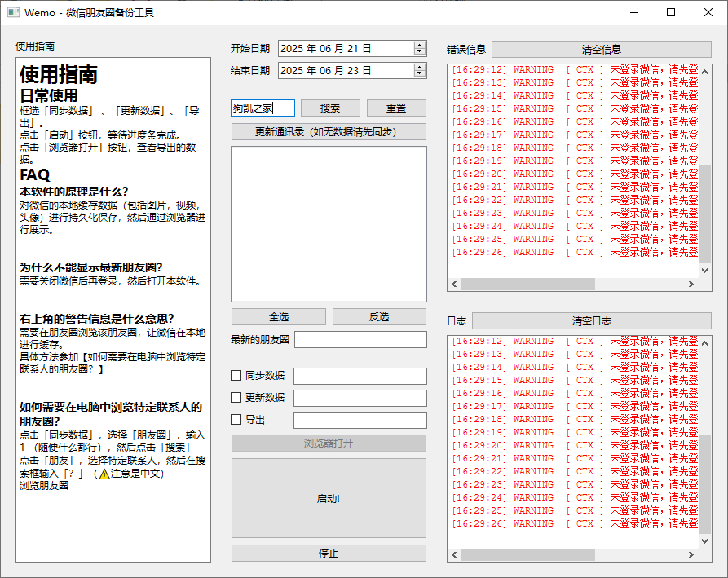Click the 搜索 button

(x=330, y=108)
